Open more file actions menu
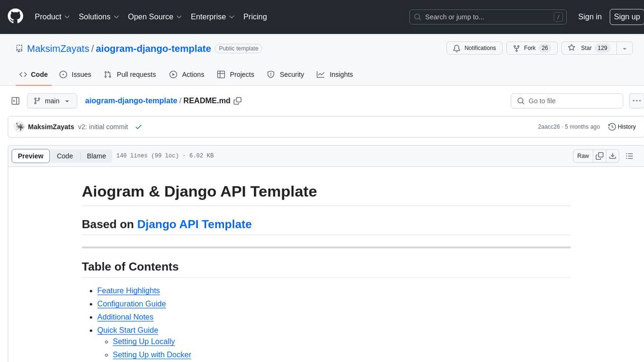This screenshot has width=644, height=362. pos(636,101)
